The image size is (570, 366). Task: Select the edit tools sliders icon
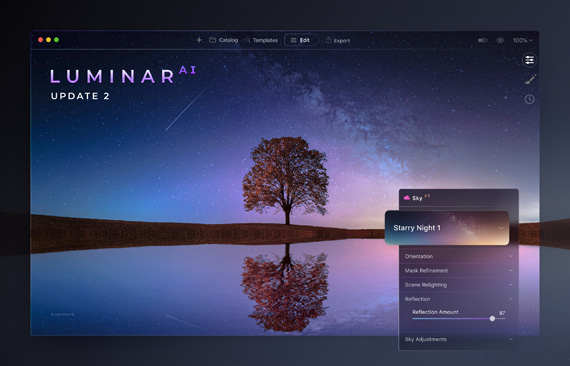529,60
